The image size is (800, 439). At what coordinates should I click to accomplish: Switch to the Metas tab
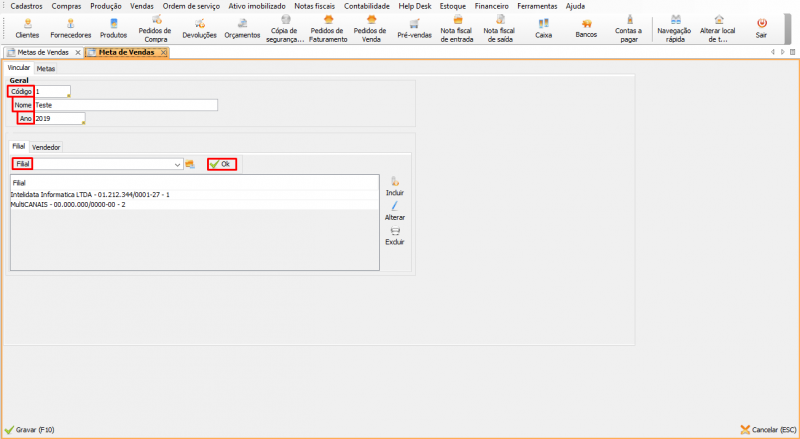click(46, 69)
